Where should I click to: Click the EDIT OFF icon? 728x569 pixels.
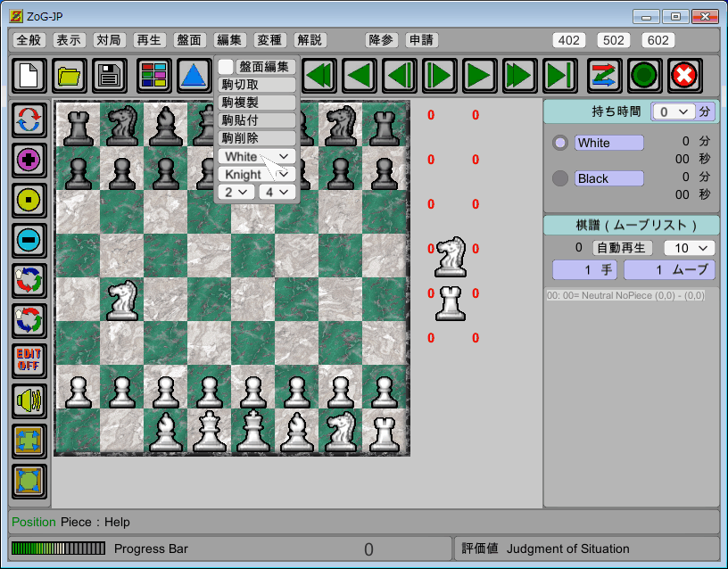pos(29,361)
